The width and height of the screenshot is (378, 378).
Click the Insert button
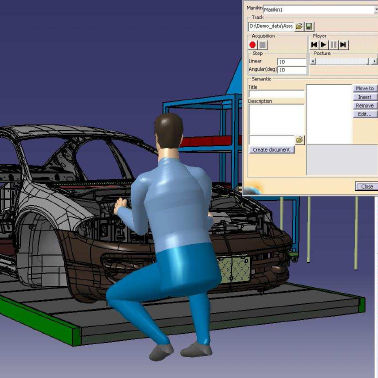point(365,97)
